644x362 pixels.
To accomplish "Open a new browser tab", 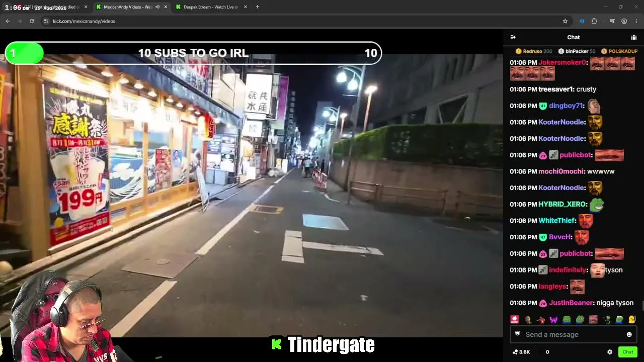I will pos(258,7).
